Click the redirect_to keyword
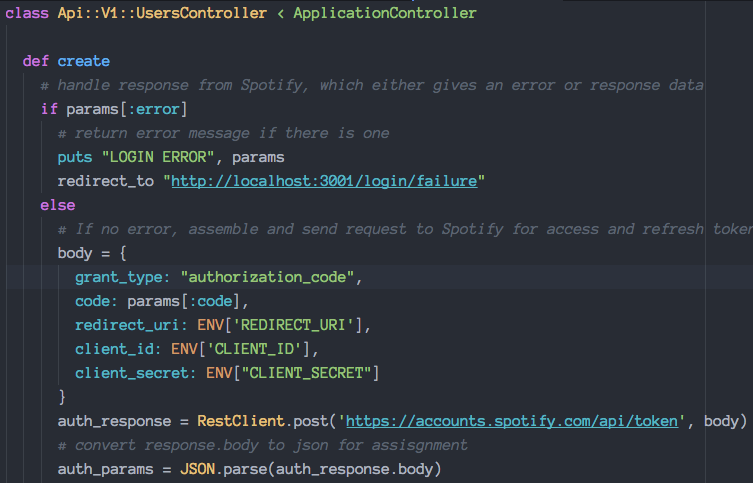Image resolution: width=753 pixels, height=483 pixels. (106, 181)
